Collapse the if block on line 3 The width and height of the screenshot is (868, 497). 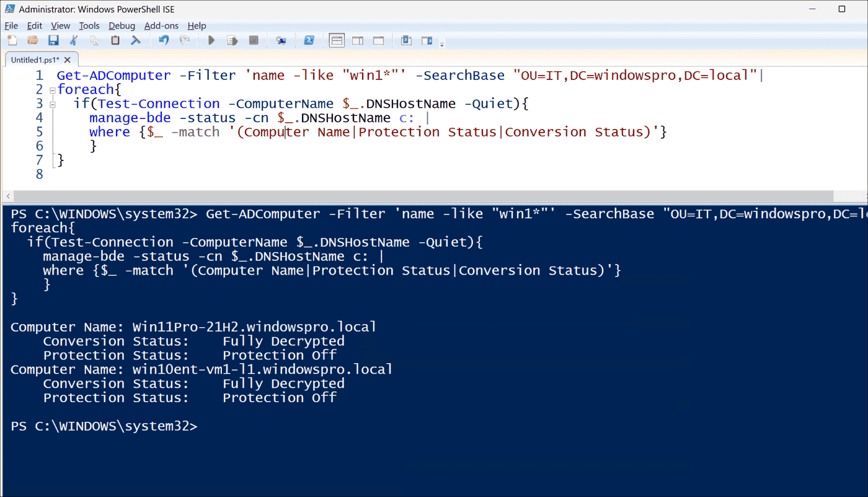point(51,103)
